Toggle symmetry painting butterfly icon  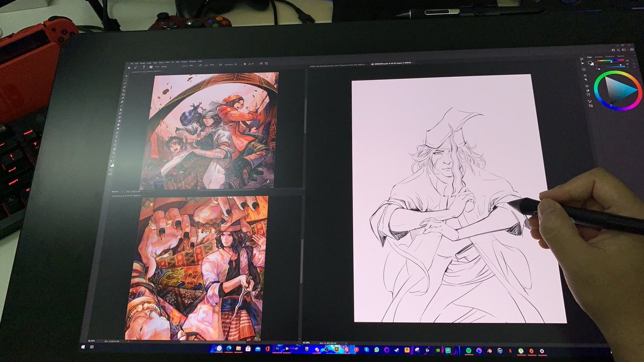(x=266, y=63)
